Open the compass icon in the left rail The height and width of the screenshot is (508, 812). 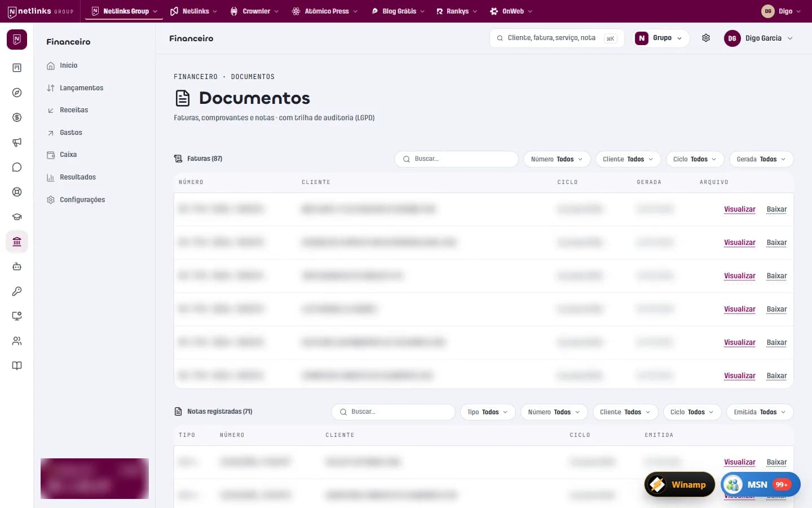(17, 93)
